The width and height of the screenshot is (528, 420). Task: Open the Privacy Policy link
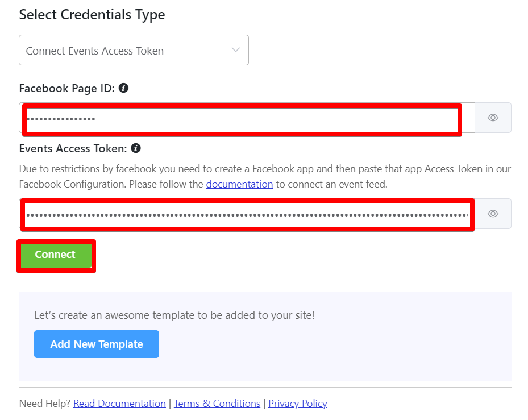(298, 403)
